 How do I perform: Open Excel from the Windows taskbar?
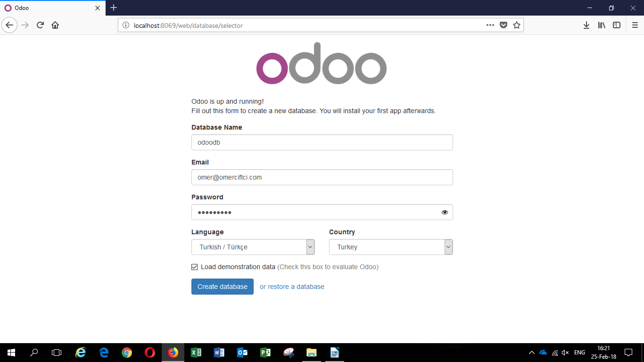click(x=196, y=353)
